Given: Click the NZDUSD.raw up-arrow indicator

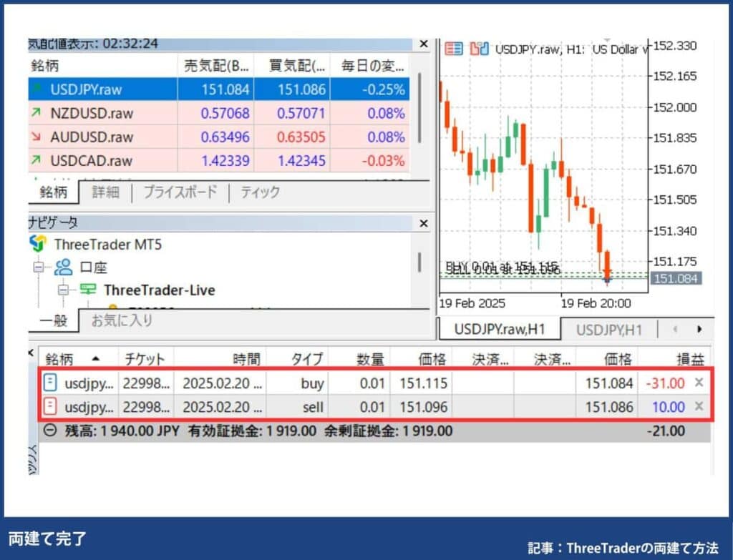Looking at the screenshot, I should [36, 112].
